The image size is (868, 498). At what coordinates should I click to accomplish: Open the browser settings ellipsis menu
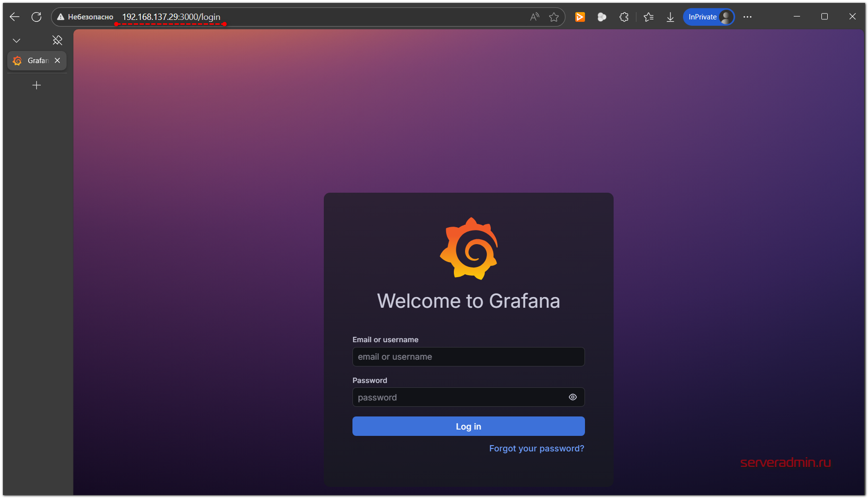747,17
